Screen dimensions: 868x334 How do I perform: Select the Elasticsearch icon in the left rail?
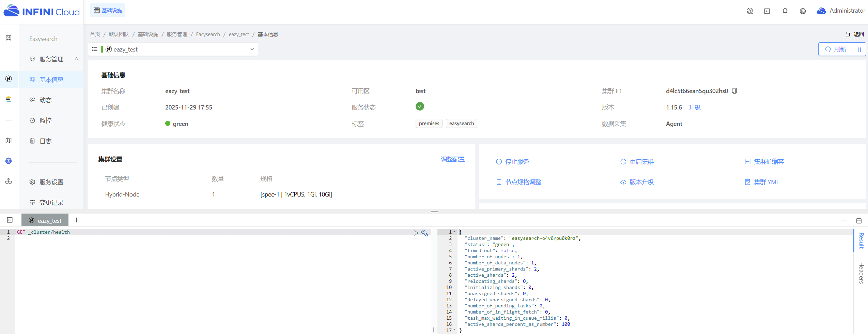point(9,99)
